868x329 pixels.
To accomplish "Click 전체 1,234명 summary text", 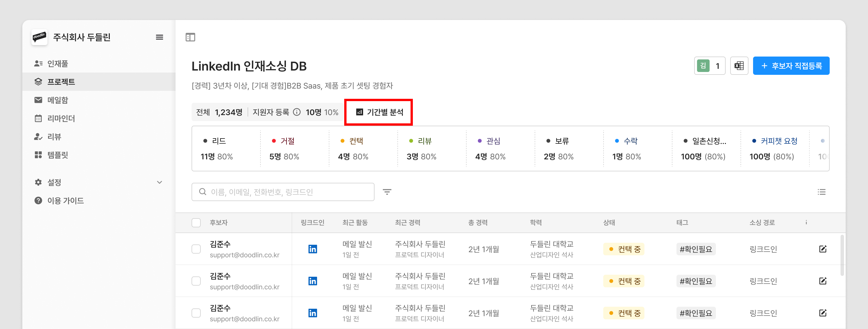I will (219, 112).
